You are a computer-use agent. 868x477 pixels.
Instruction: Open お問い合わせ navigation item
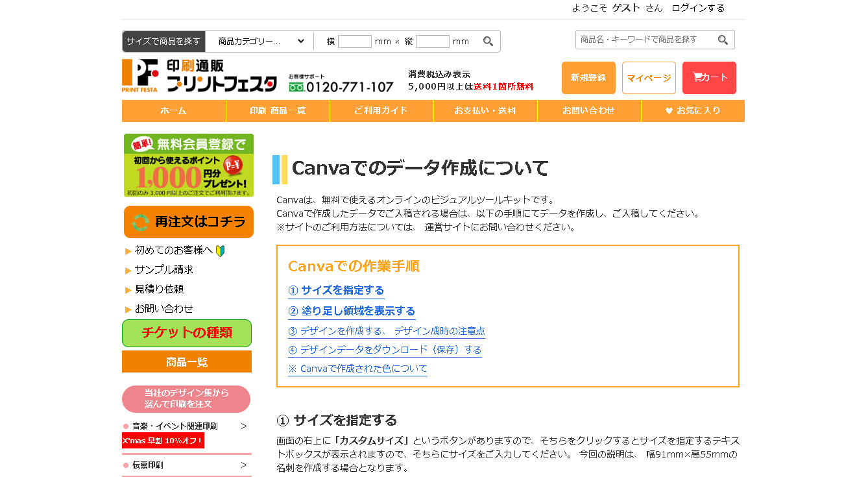click(589, 111)
